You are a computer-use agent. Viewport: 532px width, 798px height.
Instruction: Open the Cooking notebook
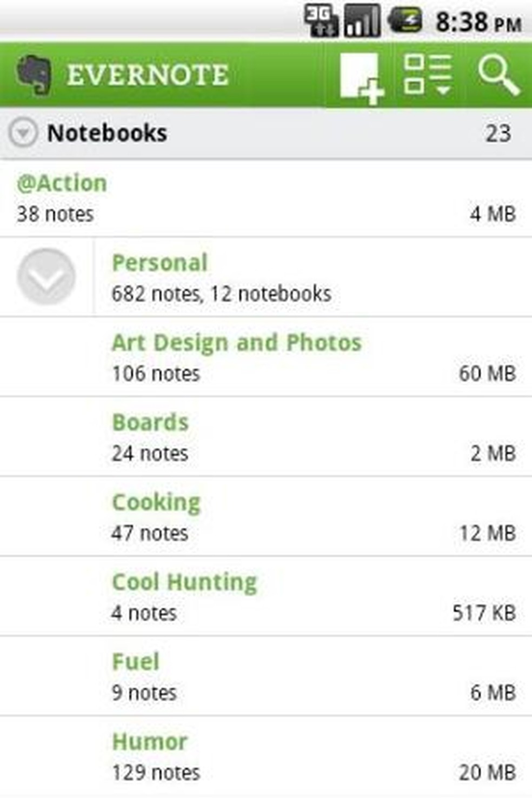click(x=156, y=503)
